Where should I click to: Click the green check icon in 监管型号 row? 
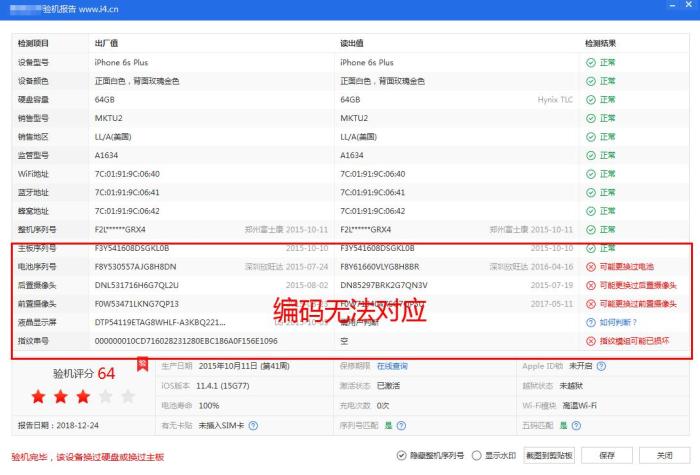[591, 155]
